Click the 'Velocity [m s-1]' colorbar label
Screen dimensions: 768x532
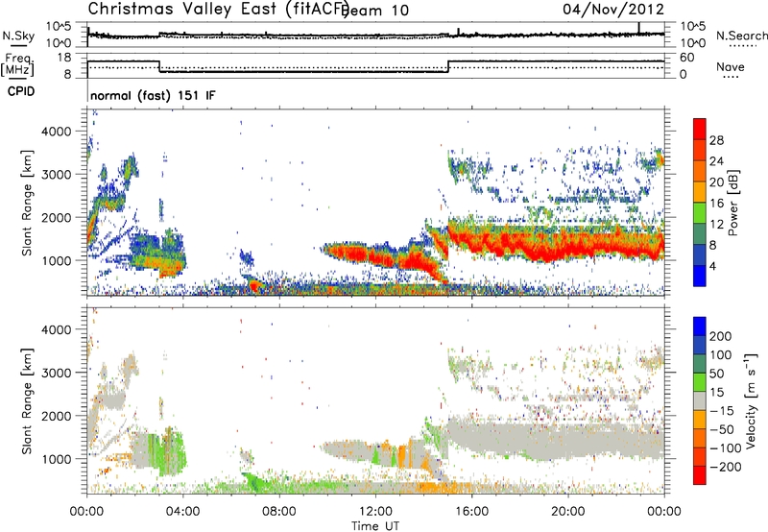coord(750,400)
